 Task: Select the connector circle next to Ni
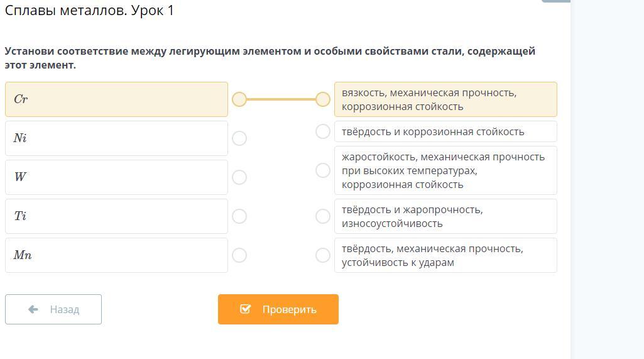[239, 138]
